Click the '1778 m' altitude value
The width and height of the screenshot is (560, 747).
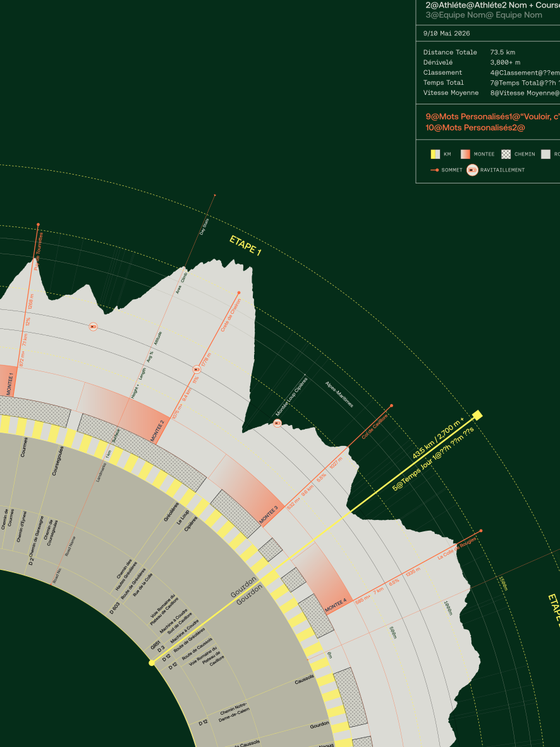(x=205, y=360)
